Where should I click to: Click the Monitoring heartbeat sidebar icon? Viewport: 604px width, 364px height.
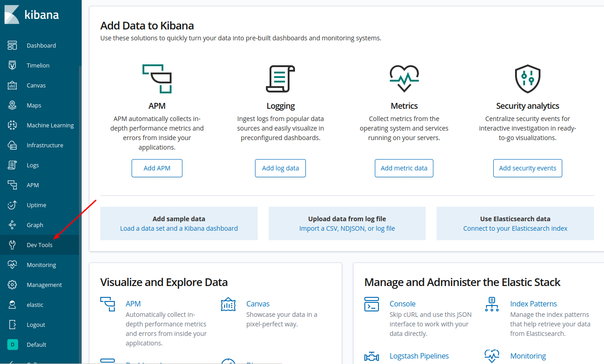coord(12,265)
